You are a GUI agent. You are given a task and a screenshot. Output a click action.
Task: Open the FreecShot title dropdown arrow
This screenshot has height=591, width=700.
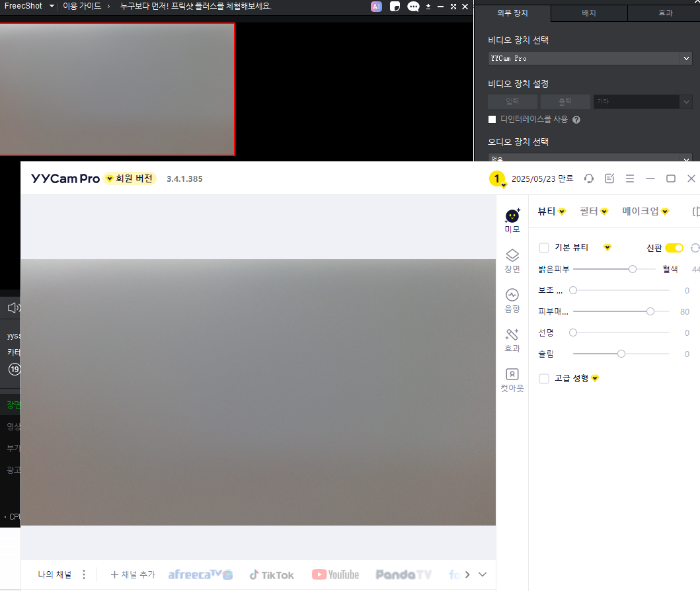pyautogui.click(x=52, y=6)
